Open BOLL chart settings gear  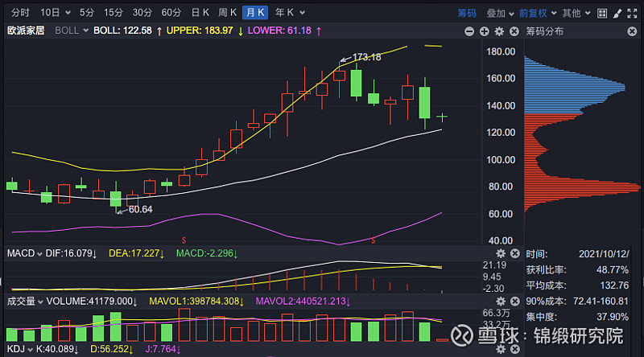click(x=499, y=31)
